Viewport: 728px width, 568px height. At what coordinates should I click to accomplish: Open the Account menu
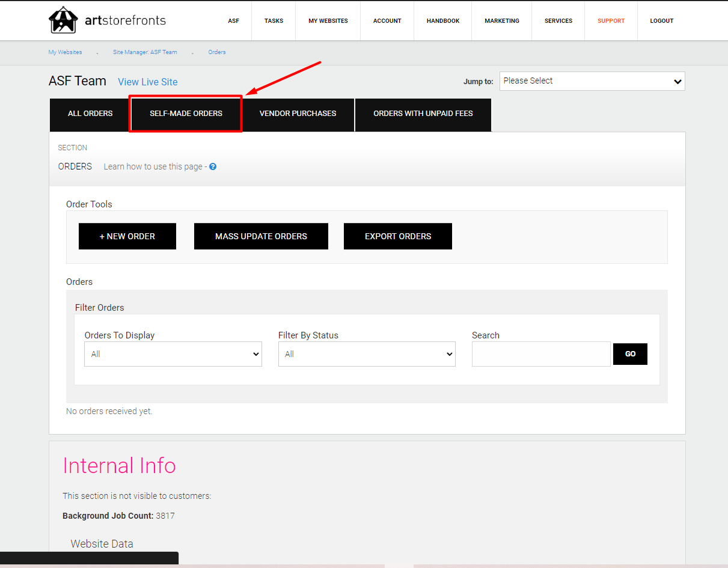(387, 20)
